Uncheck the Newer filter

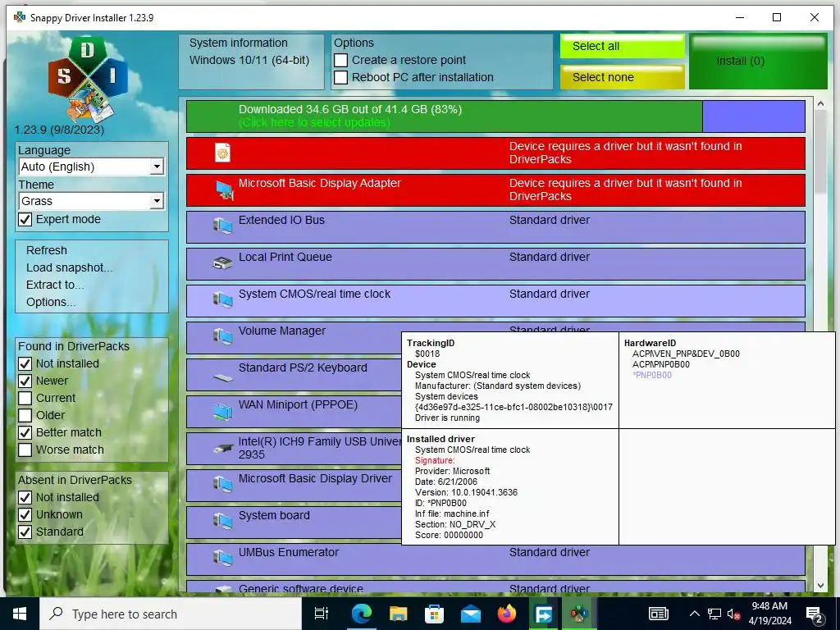[x=25, y=381]
